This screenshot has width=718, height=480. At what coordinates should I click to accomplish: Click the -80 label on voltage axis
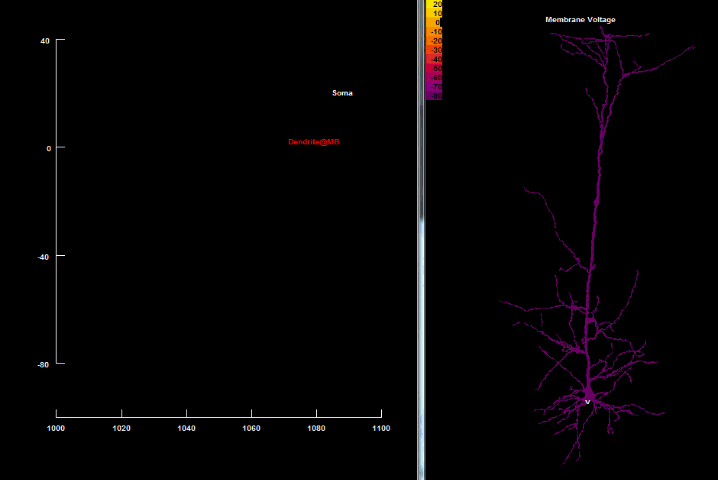point(44,365)
